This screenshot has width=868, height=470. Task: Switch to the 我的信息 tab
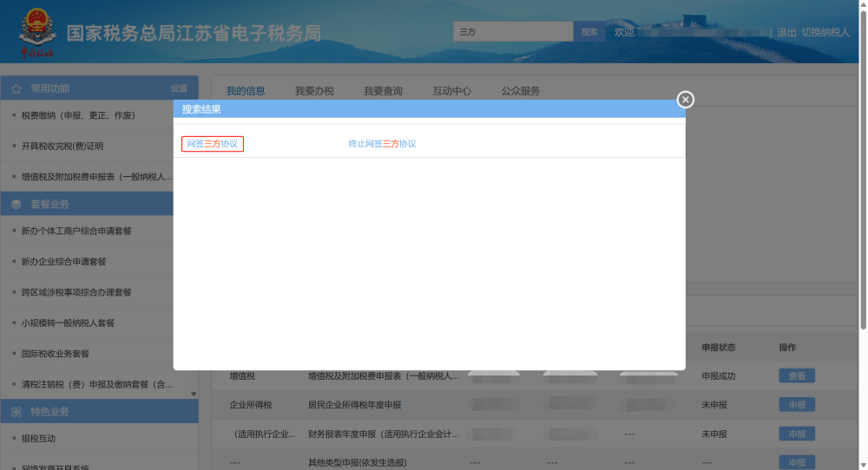pos(246,91)
